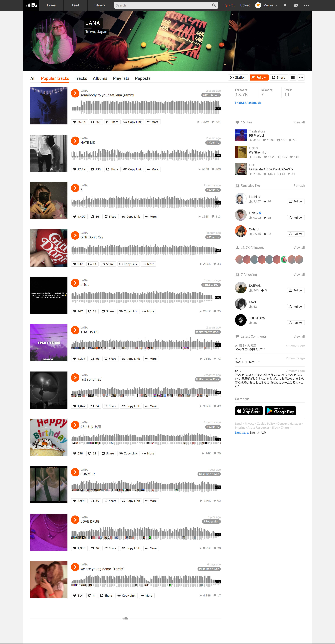Toggle Follow on the LANA profile

point(259,78)
